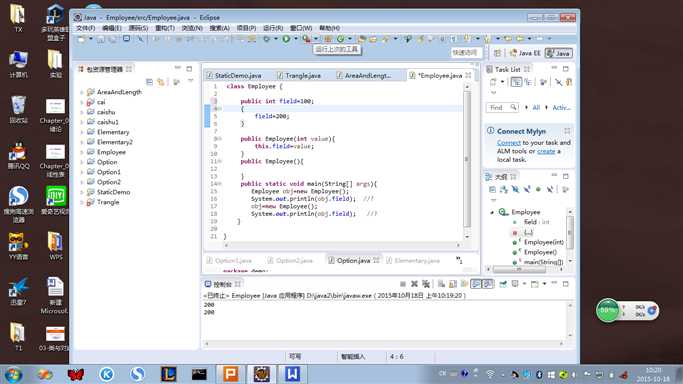The image size is (683, 384).
Task: Click the Recycle Bin desktop icon
Action: click(18, 109)
